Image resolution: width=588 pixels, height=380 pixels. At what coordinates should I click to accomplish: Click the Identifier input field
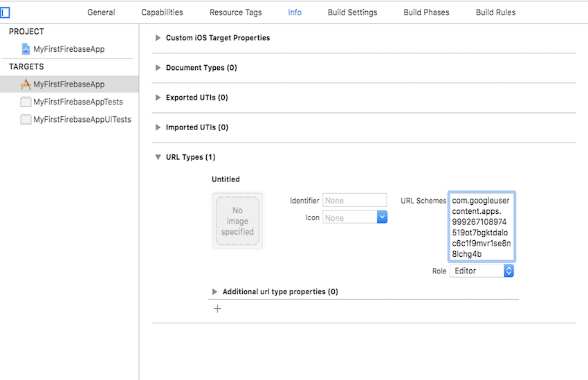tap(354, 200)
